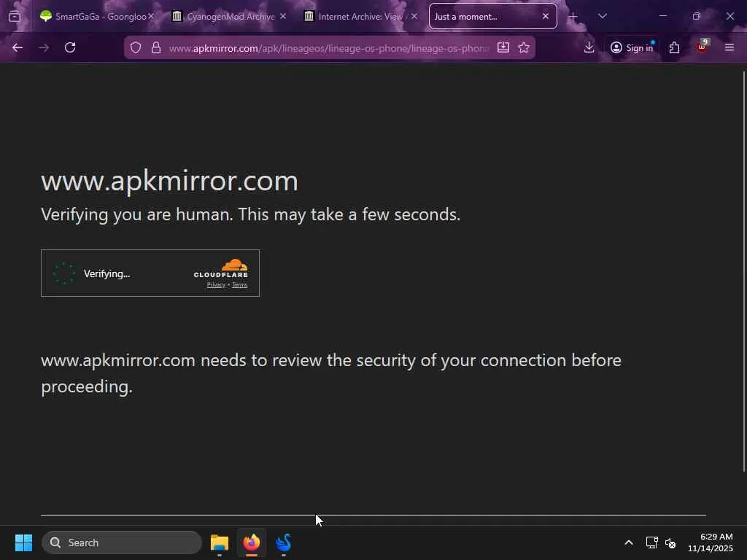Screen dimensions: 747x560
Task: Open tracking protection shield icon
Action: point(136,47)
